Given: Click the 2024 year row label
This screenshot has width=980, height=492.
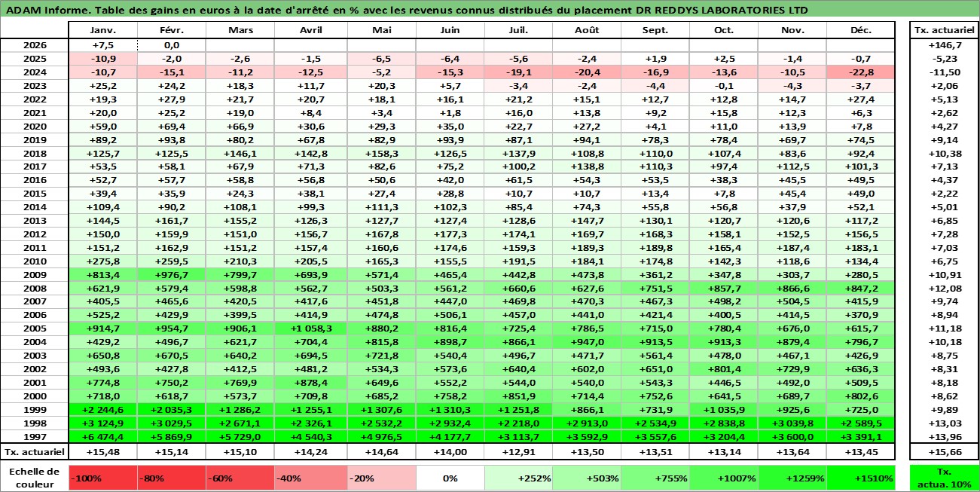Looking at the screenshot, I should tap(35, 72).
